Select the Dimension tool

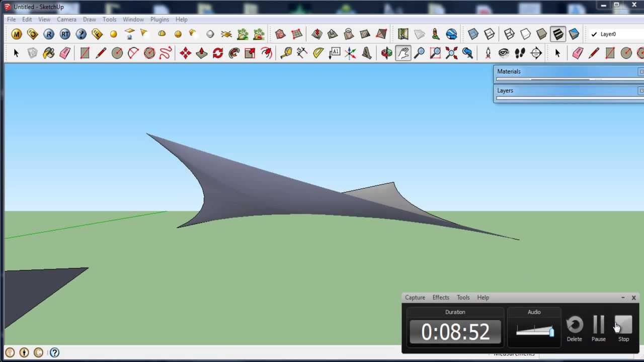pyautogui.click(x=302, y=53)
